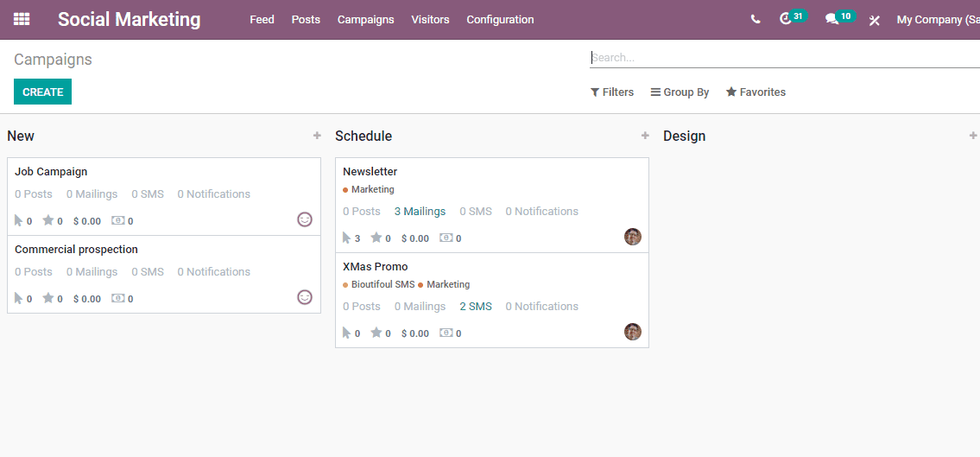The height and width of the screenshot is (457, 980).
Task: Open the apps grid menu icon
Action: click(x=22, y=19)
